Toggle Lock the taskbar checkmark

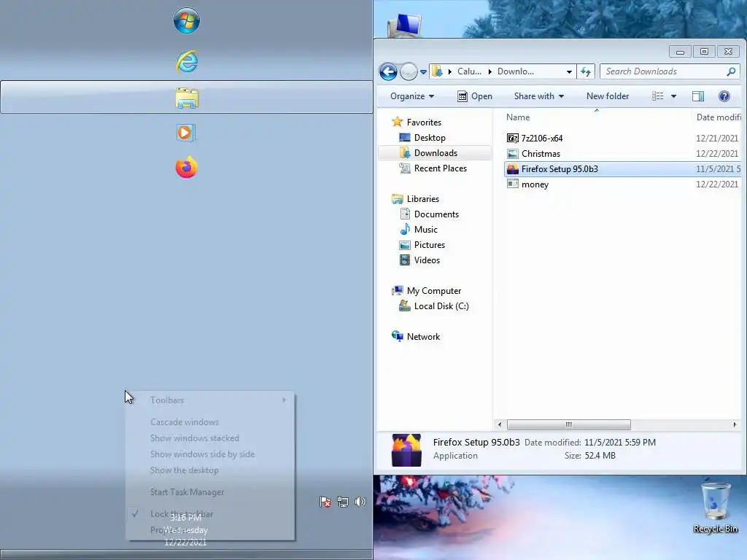pos(135,514)
